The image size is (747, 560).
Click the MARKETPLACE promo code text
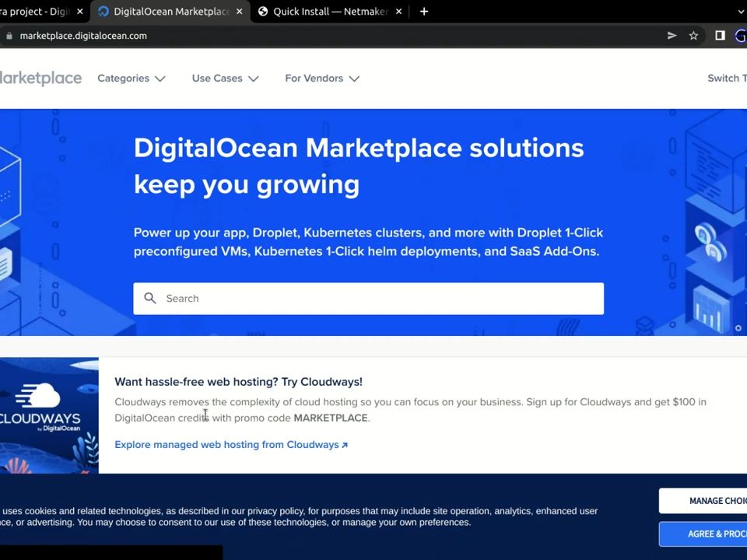click(x=331, y=418)
